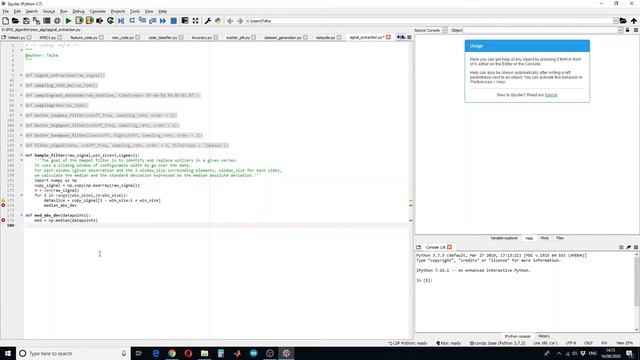Screen dimensions: 640x360
Task: Expand the folded signal_extraction function
Action: coord(22,75)
